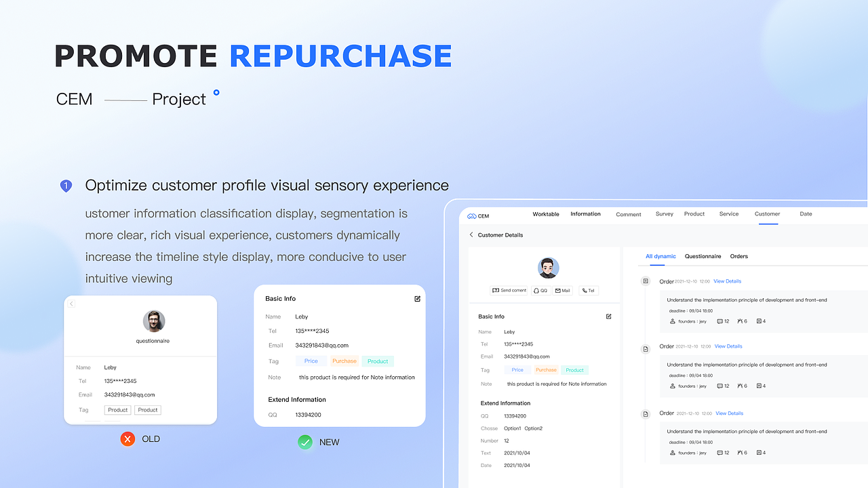The height and width of the screenshot is (488, 868).
Task: Click the icon labeled 4 in middle order card
Action: pyautogui.click(x=759, y=386)
